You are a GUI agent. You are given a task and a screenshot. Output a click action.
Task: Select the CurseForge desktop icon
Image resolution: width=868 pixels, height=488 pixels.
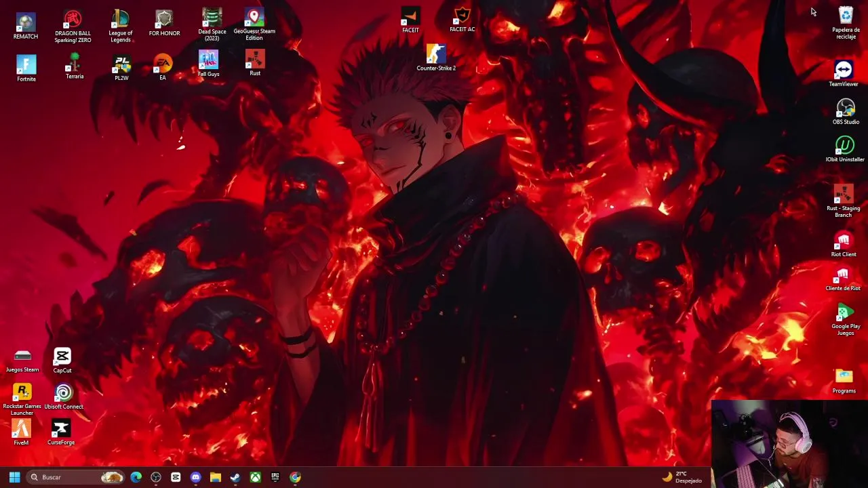61,432
